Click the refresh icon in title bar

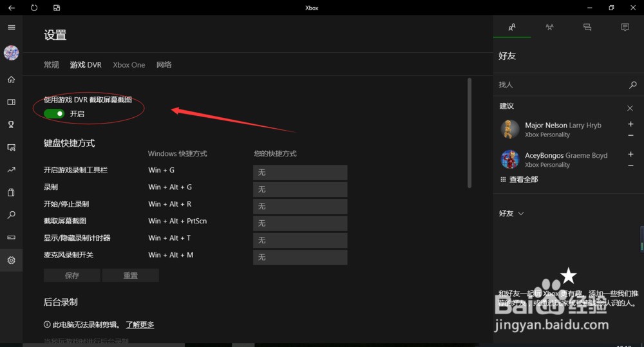click(34, 8)
